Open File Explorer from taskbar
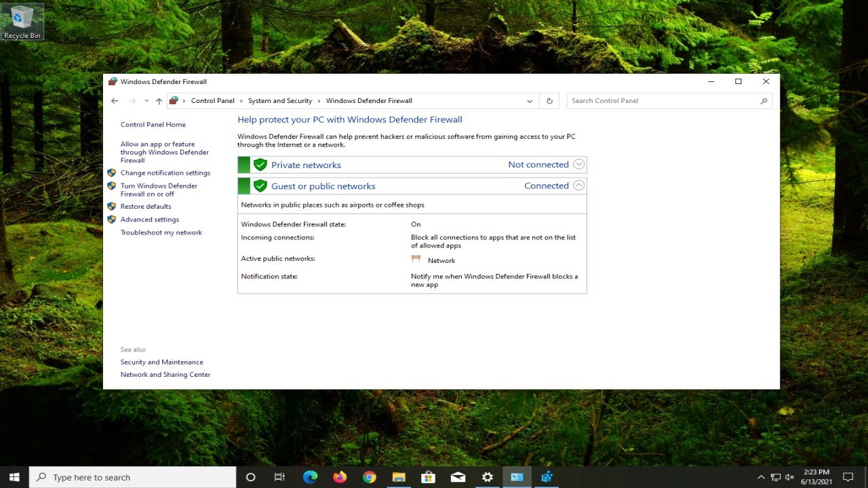 click(399, 477)
